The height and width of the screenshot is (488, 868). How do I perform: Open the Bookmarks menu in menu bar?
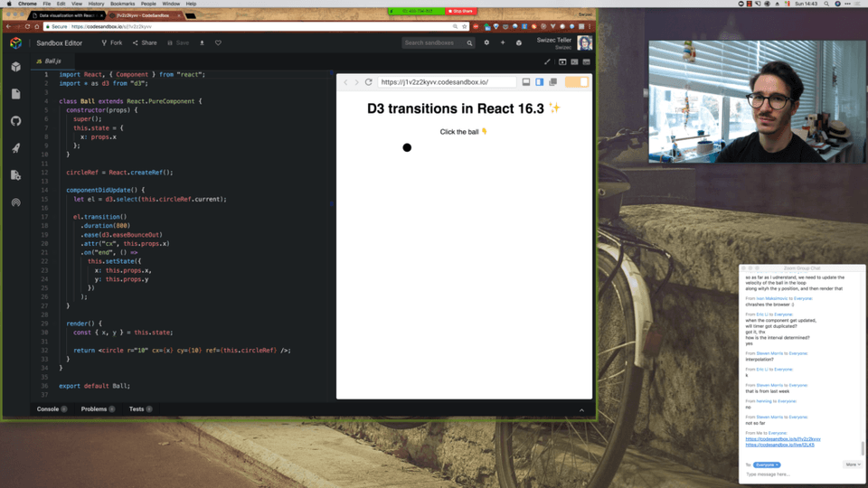(122, 4)
